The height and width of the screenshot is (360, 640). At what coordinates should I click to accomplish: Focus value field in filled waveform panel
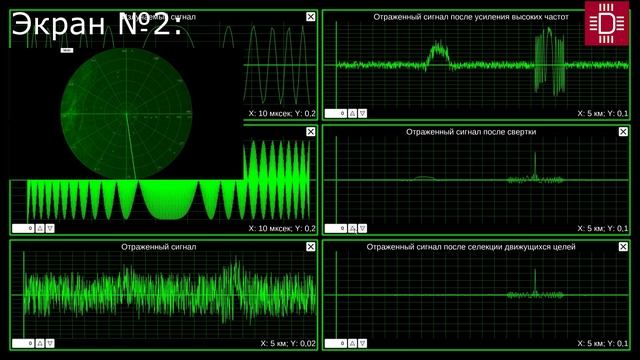(x=23, y=229)
